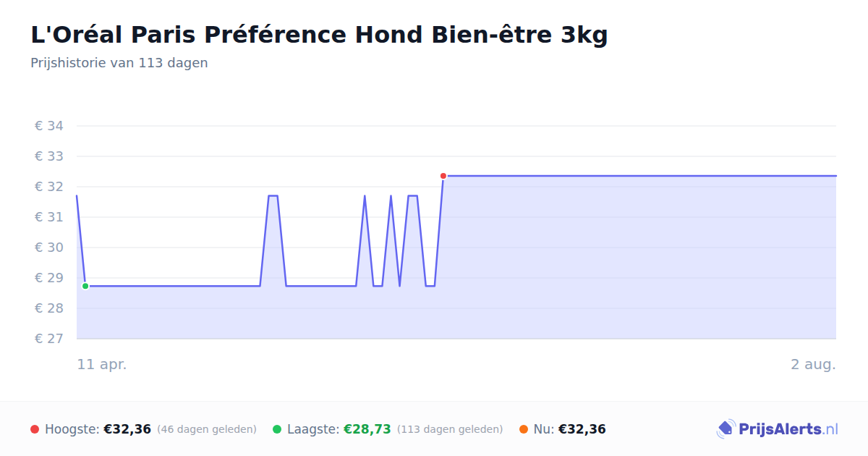Click the red highest-price dot on chart
This screenshot has width=868, height=456.
pos(443,176)
